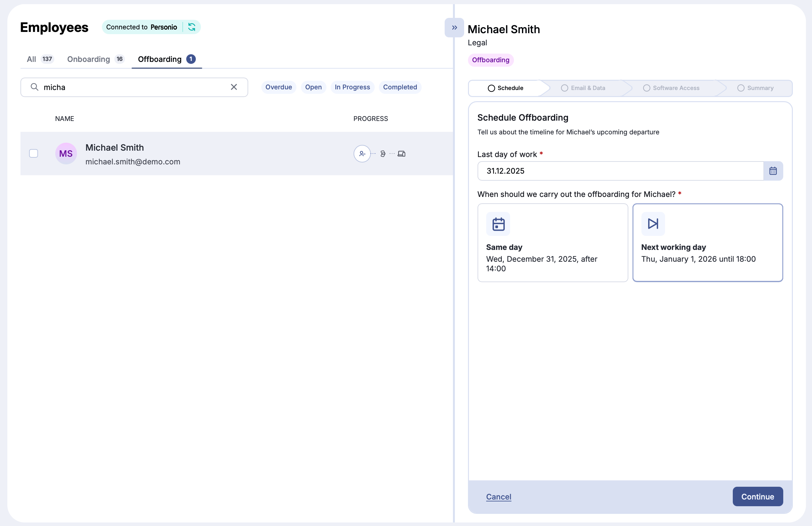Click the devices progress icon in Michael's row
812x526 pixels.
402,154
